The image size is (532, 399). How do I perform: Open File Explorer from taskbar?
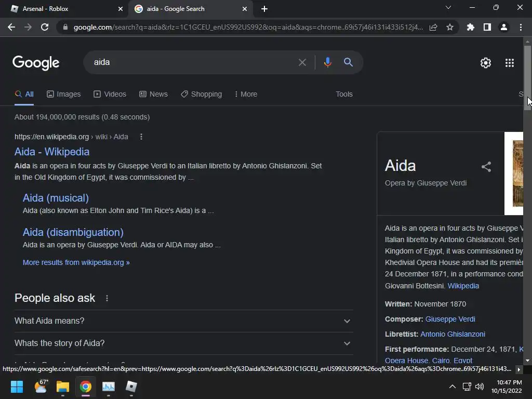(63, 387)
